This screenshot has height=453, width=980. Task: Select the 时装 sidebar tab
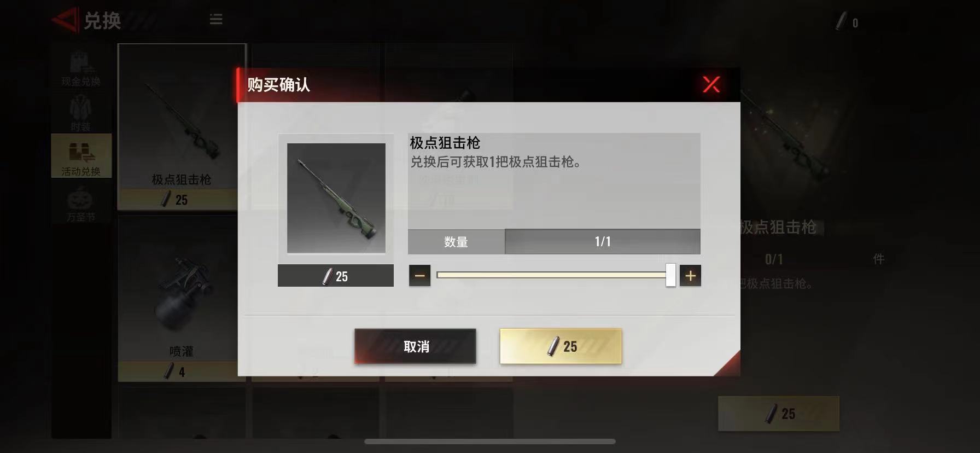click(x=81, y=113)
